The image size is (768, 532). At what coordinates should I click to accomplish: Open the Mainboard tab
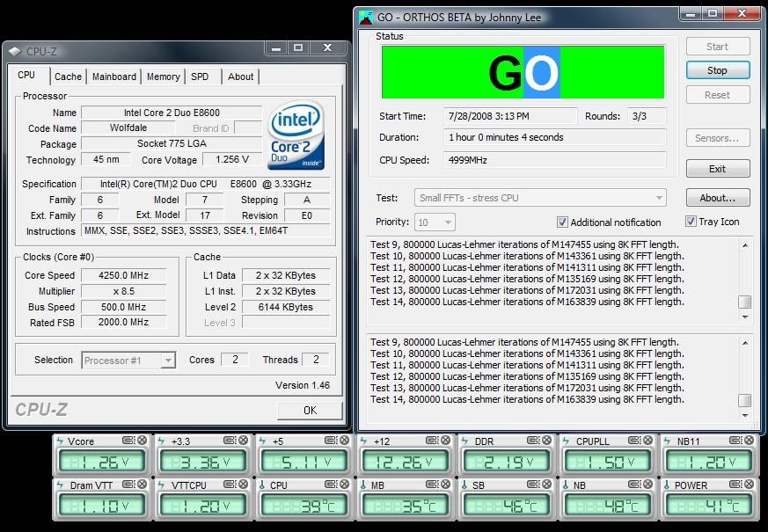coord(114,77)
